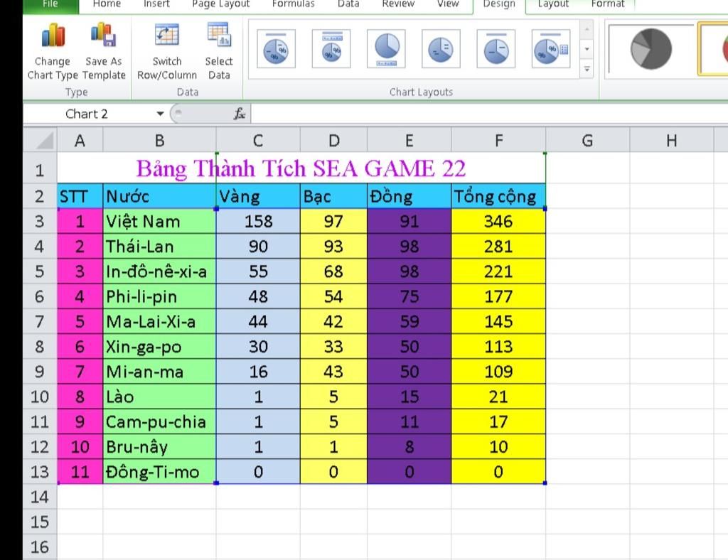
Task: Apply the third pie chart layout
Action: tap(386, 49)
